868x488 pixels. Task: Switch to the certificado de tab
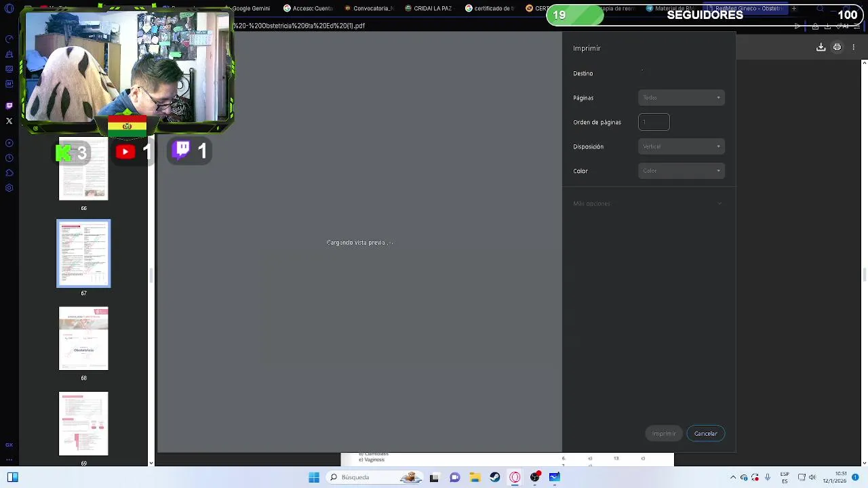[x=490, y=8]
